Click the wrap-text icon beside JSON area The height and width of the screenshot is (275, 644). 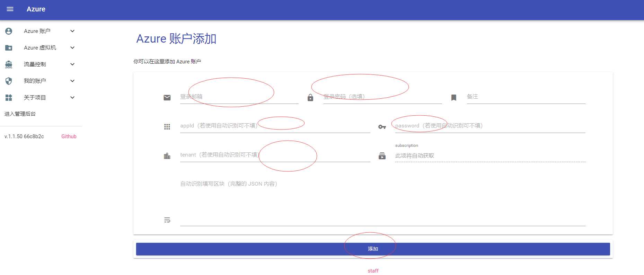coord(167,220)
